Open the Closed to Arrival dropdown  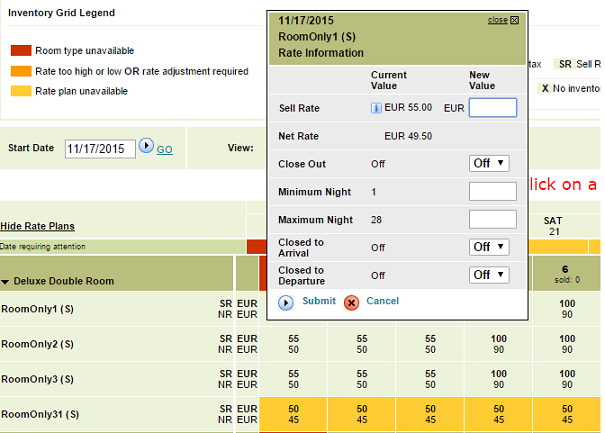[489, 246]
